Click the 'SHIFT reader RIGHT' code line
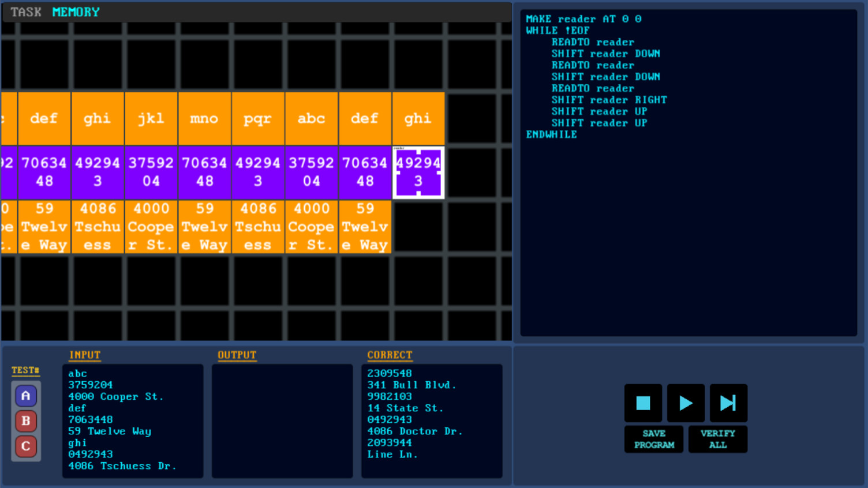Screen dimensions: 868x488 pos(609,100)
